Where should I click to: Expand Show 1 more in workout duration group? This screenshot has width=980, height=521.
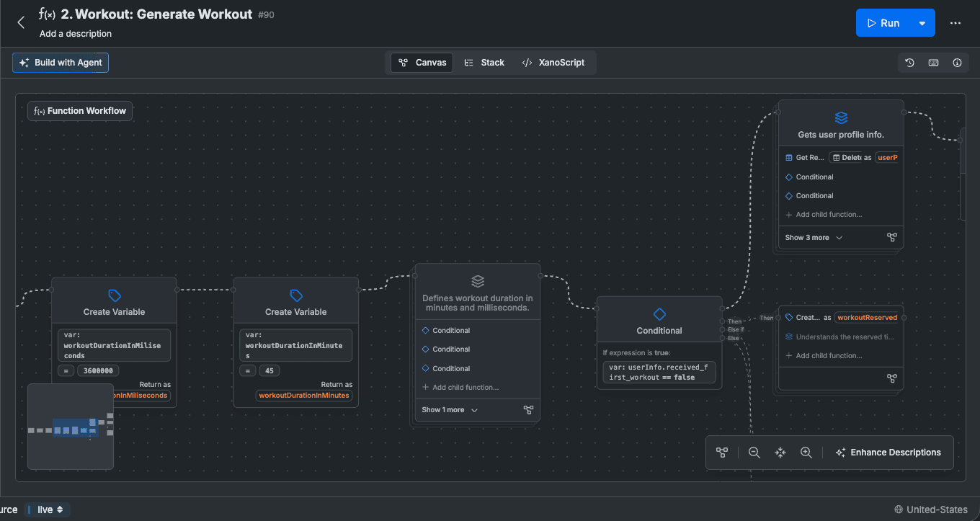(450, 410)
